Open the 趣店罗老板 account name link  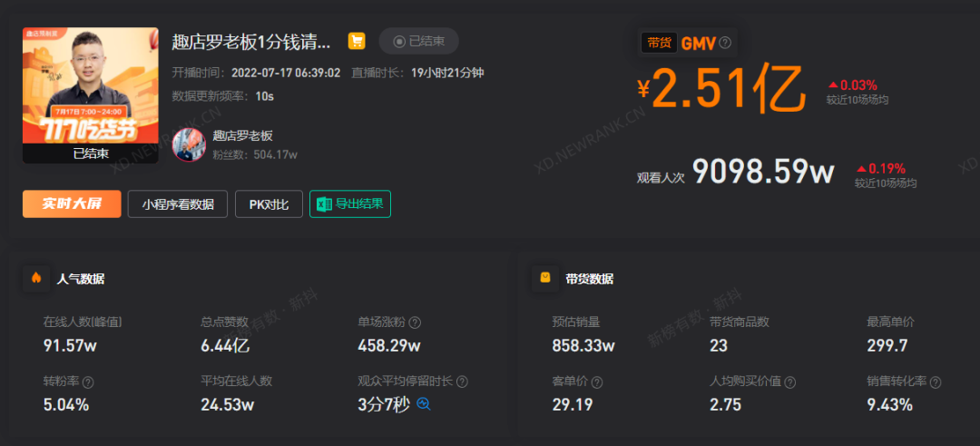242,136
